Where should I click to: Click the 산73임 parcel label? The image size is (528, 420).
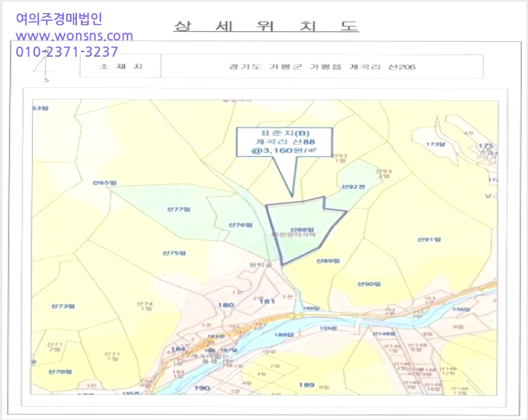63,306
